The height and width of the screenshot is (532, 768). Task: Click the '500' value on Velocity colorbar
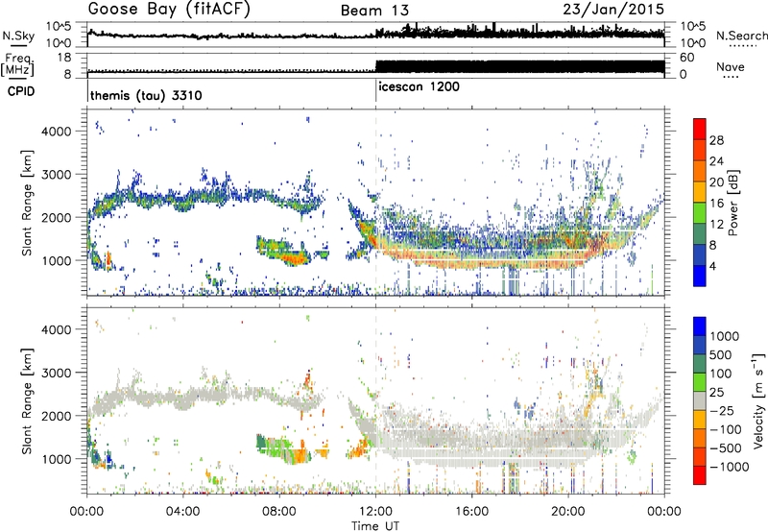722,354
